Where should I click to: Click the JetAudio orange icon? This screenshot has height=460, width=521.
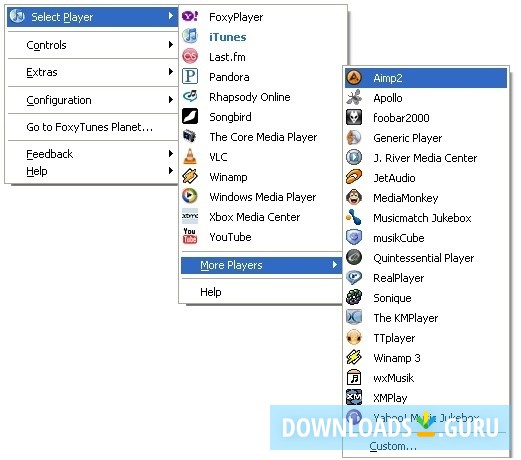pyautogui.click(x=354, y=177)
